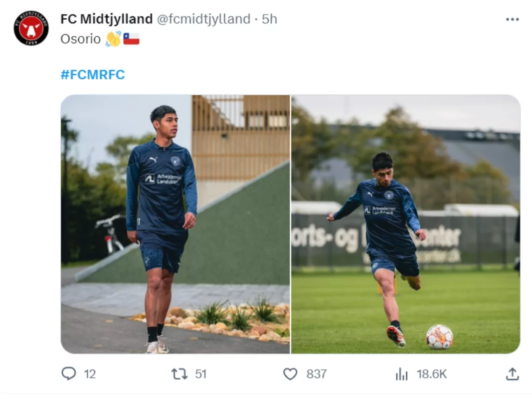532x399 pixels.
Task: Click the share upload arrow icon
Action: click(512, 374)
